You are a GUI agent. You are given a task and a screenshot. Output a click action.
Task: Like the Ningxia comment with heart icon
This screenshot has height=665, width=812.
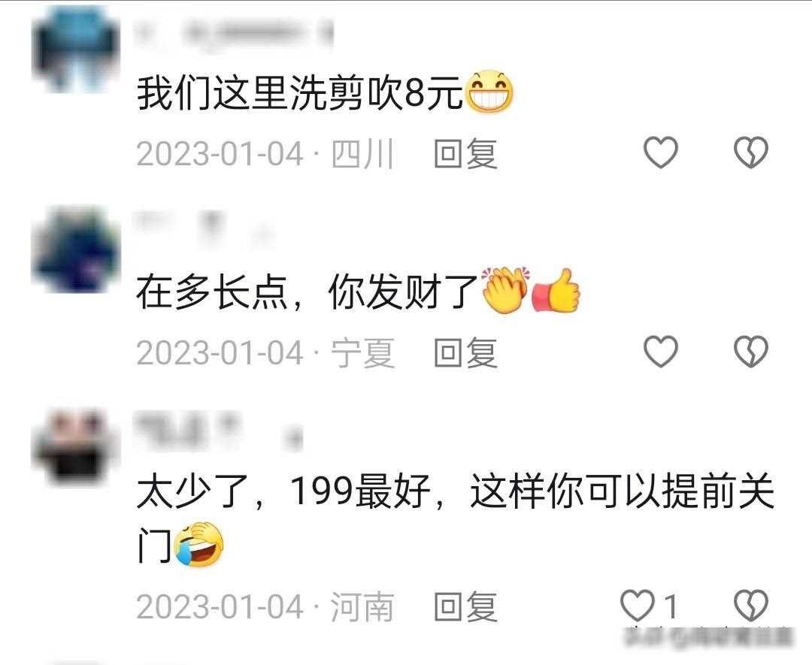pos(660,352)
